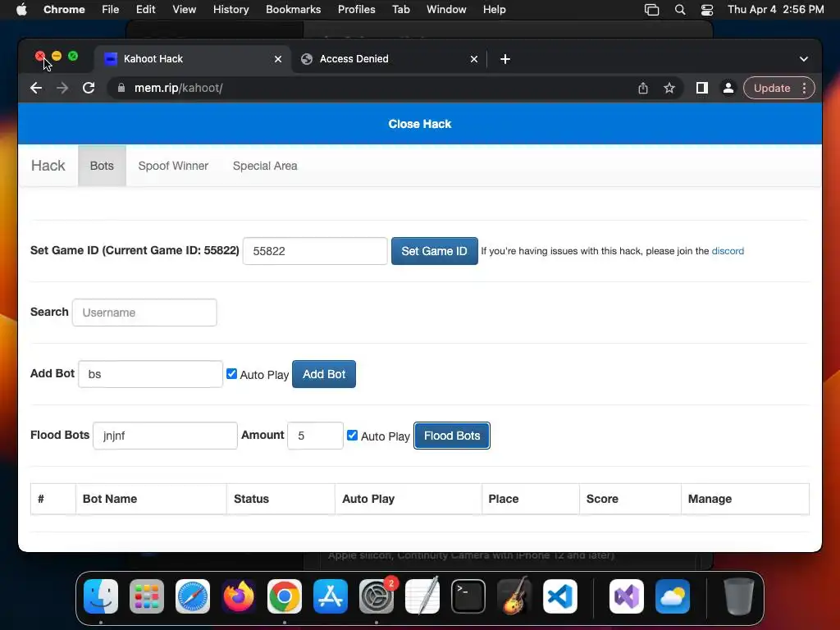840x630 pixels.
Task: Click the Game ID input field
Action: point(315,251)
